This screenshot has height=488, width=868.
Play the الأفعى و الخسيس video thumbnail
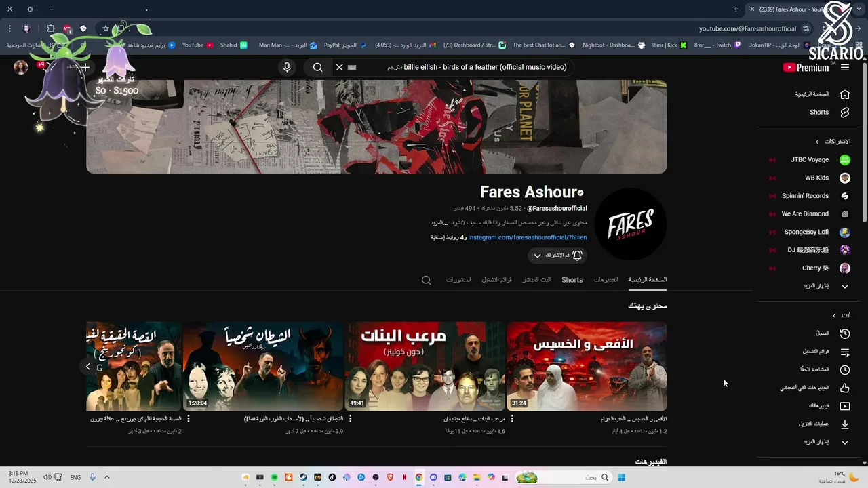click(587, 366)
